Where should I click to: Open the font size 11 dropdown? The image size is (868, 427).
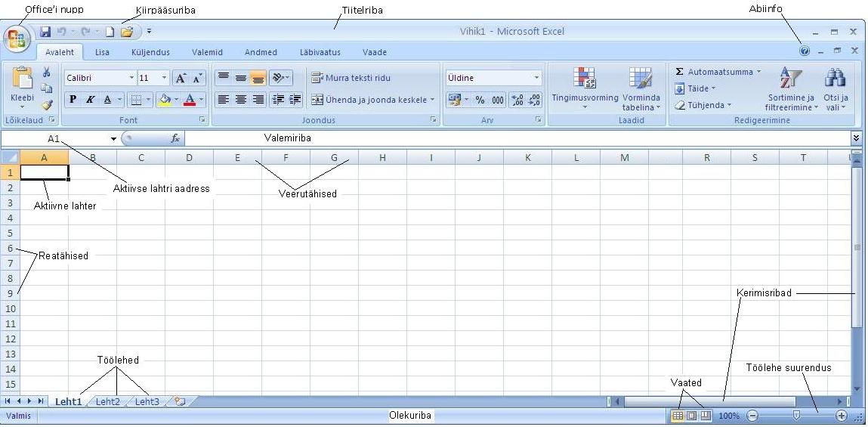click(x=164, y=78)
